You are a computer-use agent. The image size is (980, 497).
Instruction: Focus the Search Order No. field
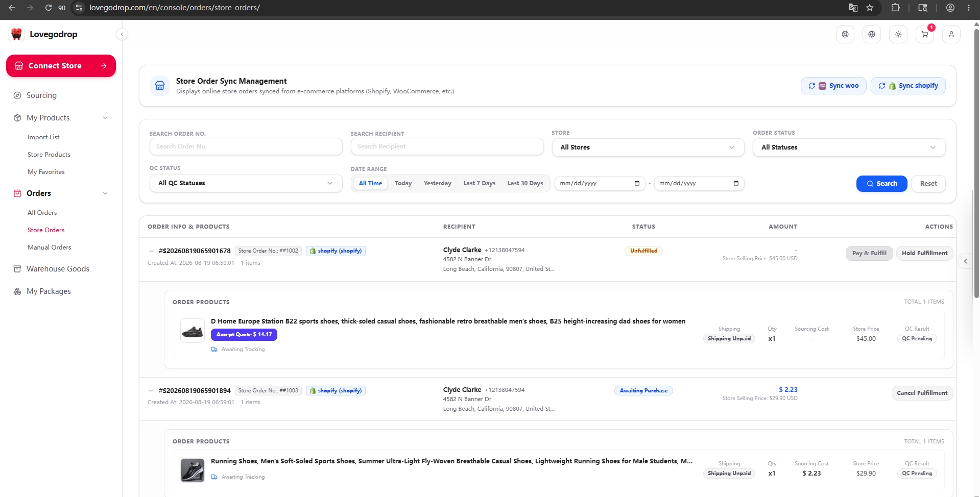[x=246, y=146]
